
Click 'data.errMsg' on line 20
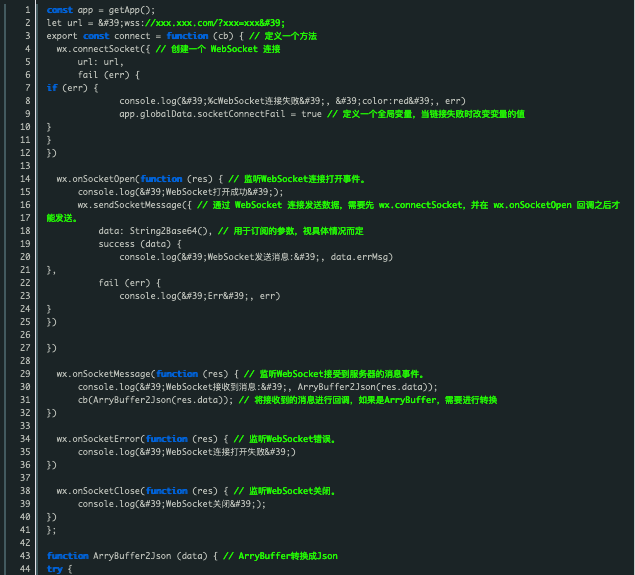(x=359, y=257)
